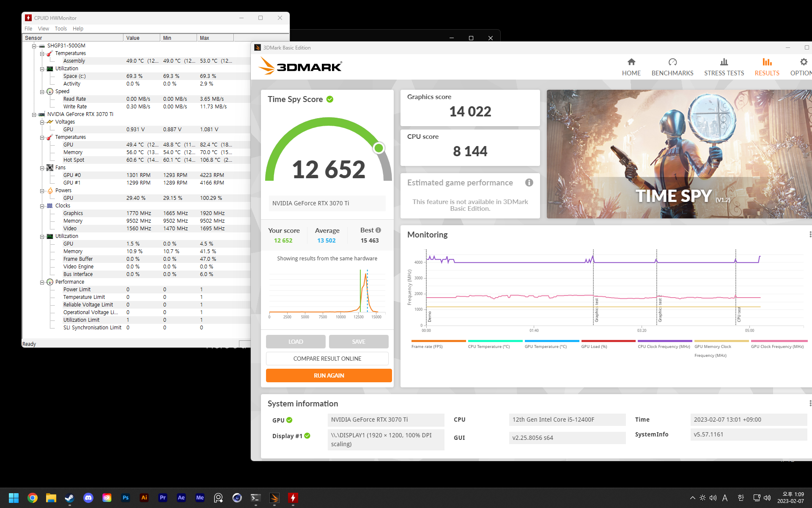Launch Illustrator from the taskbar
The image size is (812, 508).
pos(144,498)
